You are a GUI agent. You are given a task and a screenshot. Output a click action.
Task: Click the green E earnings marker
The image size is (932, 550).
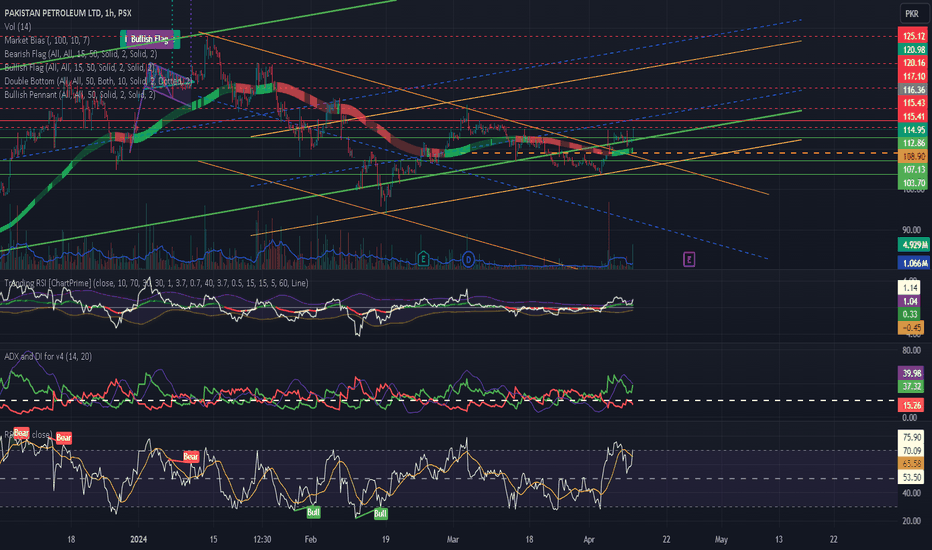point(423,259)
